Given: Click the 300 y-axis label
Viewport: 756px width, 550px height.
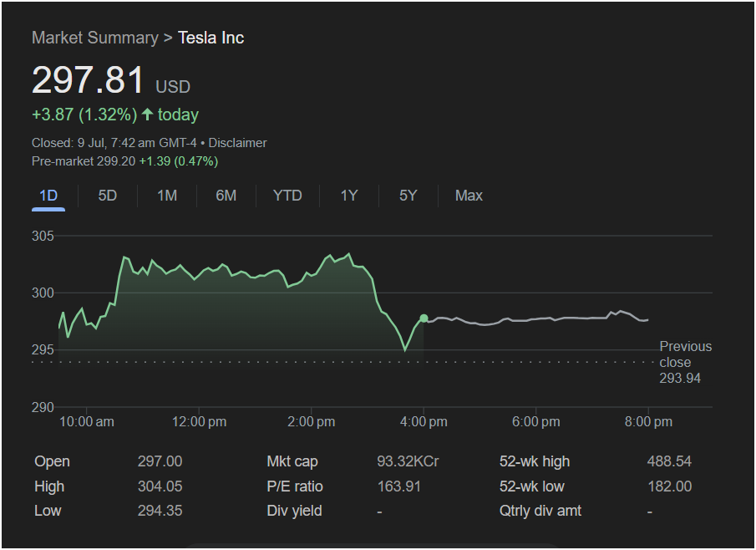Looking at the screenshot, I should point(43,293).
